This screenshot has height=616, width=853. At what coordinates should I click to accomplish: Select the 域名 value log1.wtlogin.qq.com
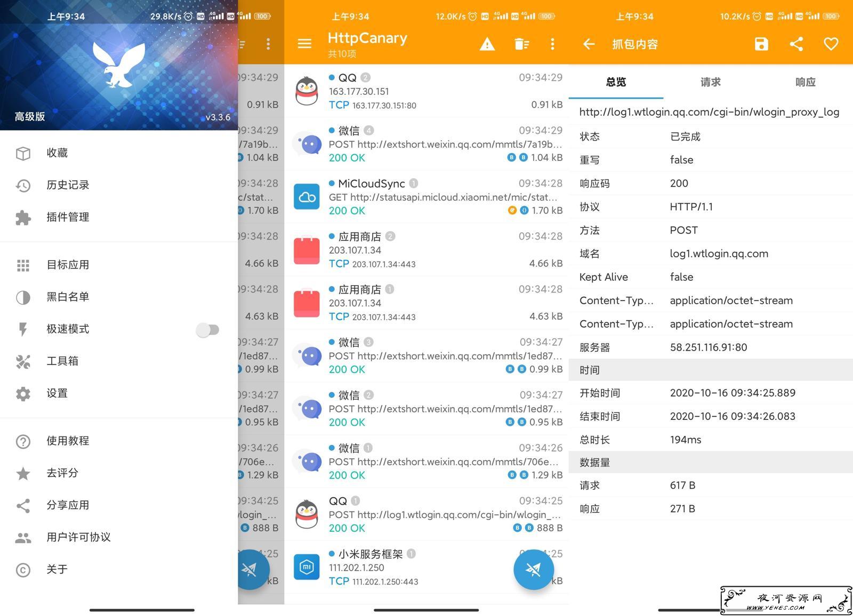click(719, 254)
